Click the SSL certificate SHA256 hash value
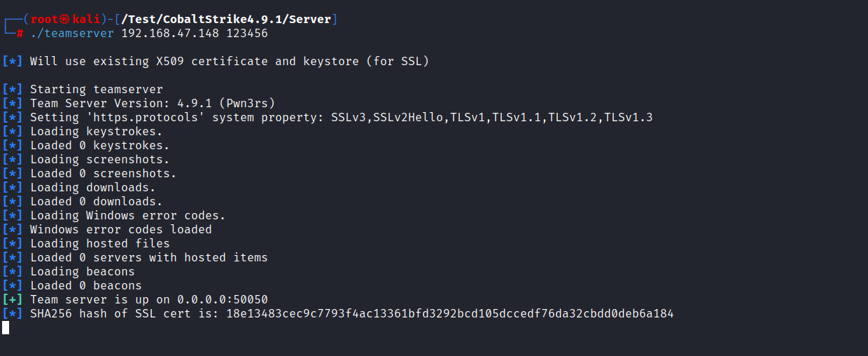Screen dimensions: 868x356 pyautogui.click(x=449, y=314)
